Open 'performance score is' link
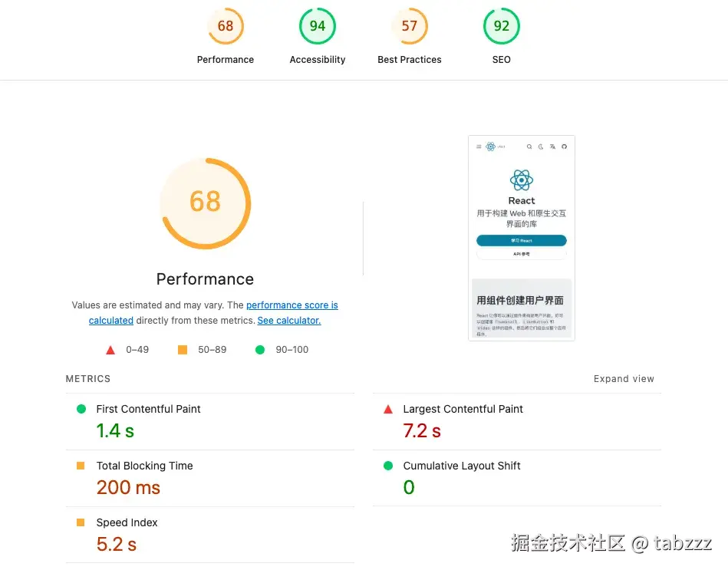 coord(292,305)
